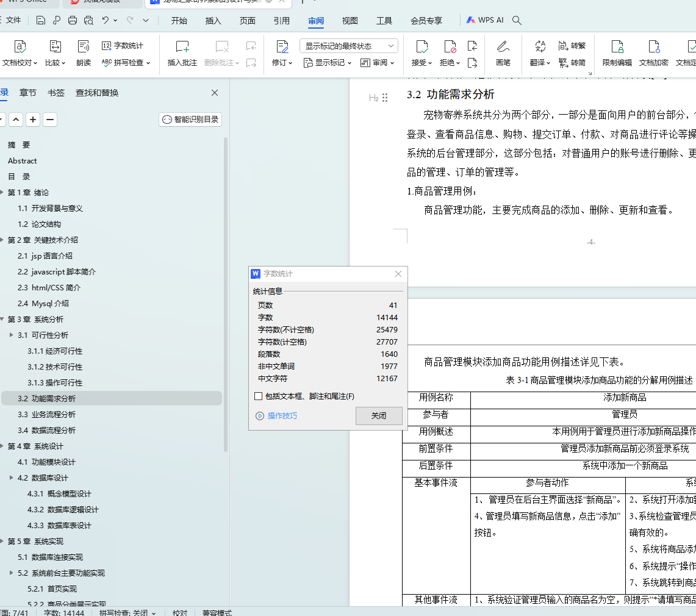Click the plus button in navigation pane

tap(33, 120)
